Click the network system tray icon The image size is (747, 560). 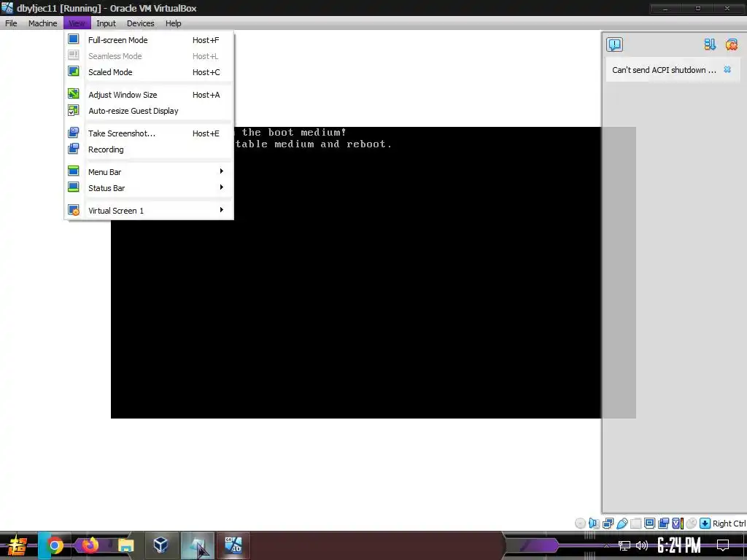tap(624, 545)
